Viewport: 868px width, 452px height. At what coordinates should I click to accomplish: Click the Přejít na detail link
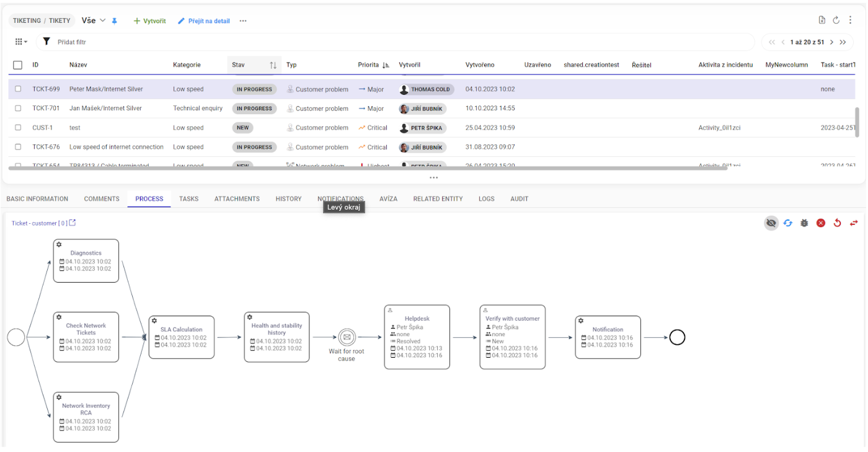tap(204, 21)
